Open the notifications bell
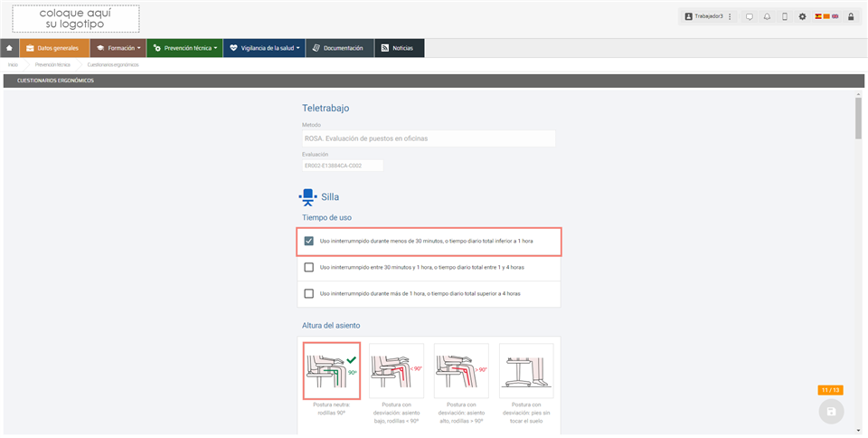 767,17
